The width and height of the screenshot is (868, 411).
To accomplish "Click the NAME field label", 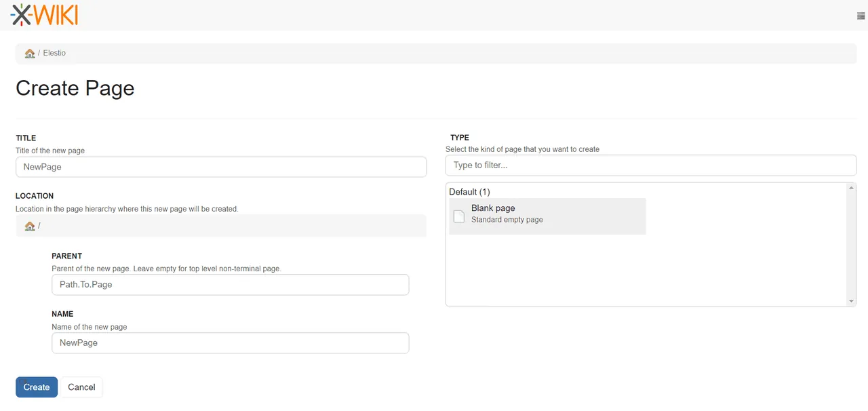I will pos(62,314).
